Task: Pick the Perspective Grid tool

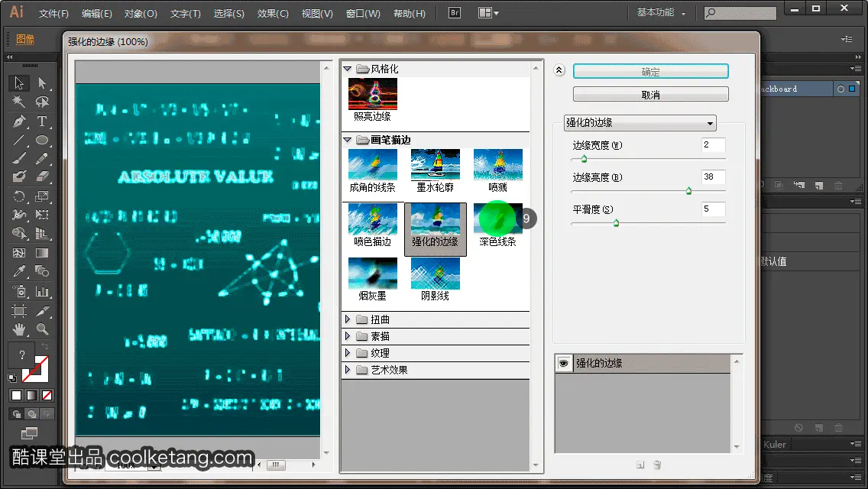Action: coord(42,234)
